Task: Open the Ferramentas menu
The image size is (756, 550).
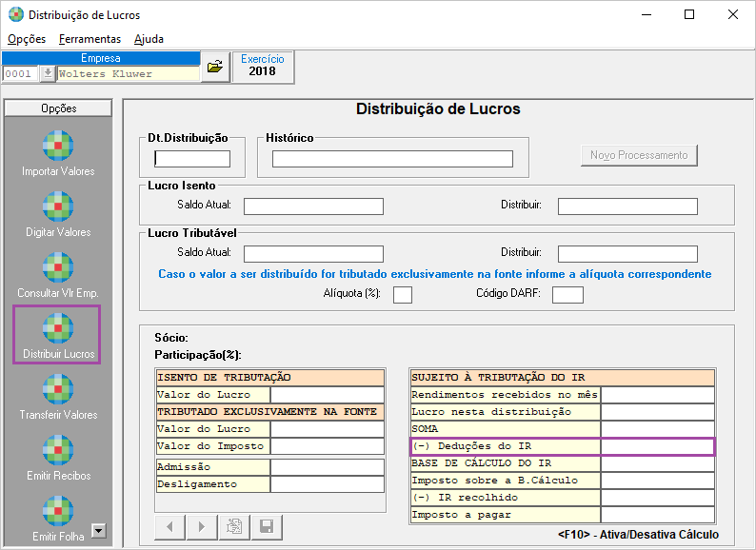Action: tap(90, 39)
